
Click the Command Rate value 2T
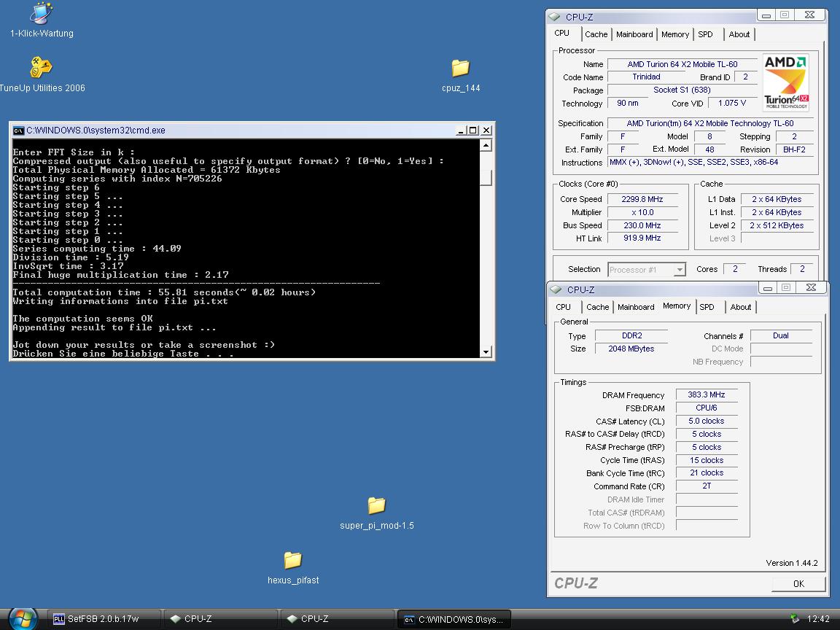[x=707, y=486]
